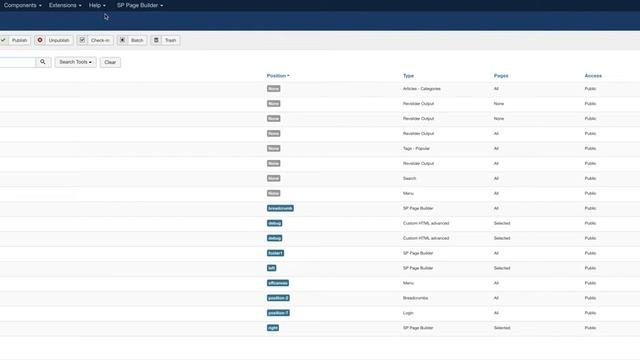Open the Extensions menu

pyautogui.click(x=65, y=5)
